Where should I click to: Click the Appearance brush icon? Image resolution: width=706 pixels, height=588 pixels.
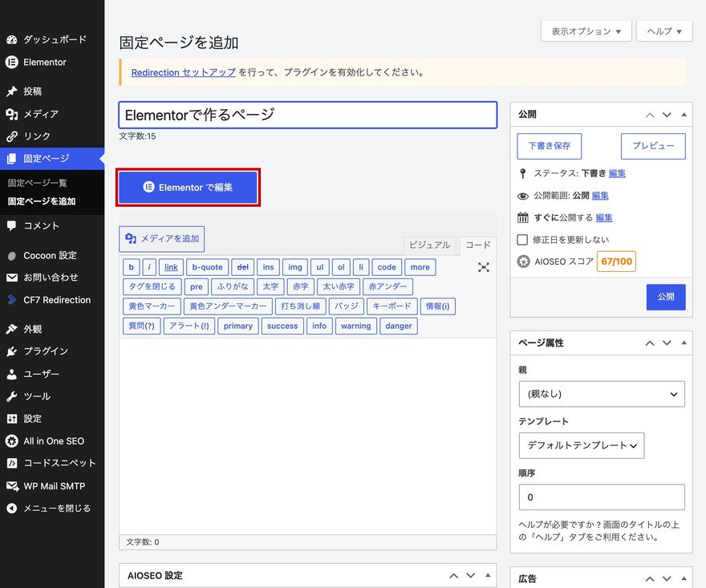pos(12,329)
